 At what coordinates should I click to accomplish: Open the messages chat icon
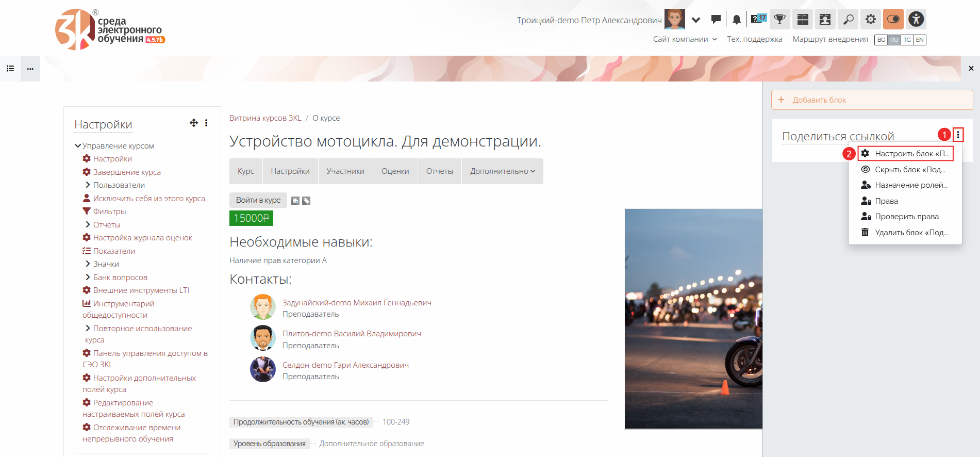(x=716, y=20)
